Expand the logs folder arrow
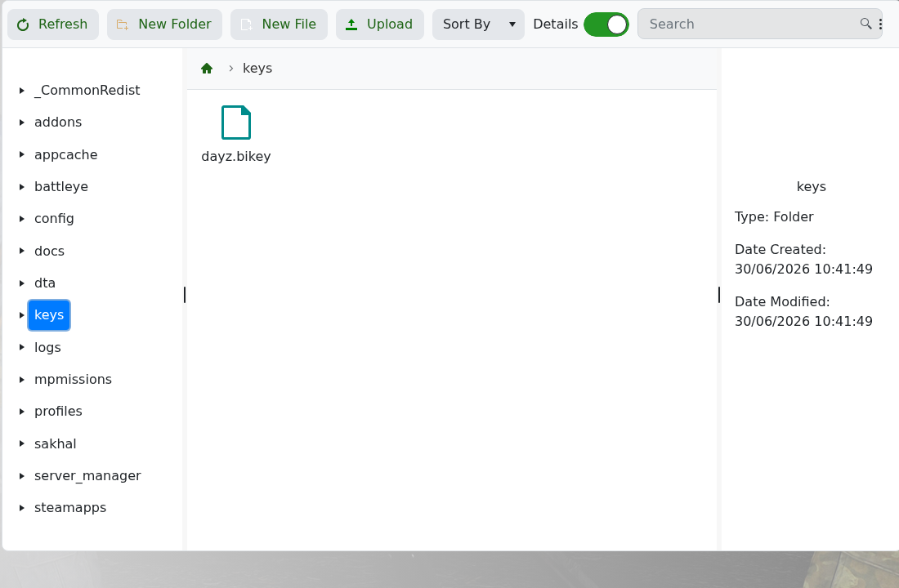 pyautogui.click(x=22, y=347)
